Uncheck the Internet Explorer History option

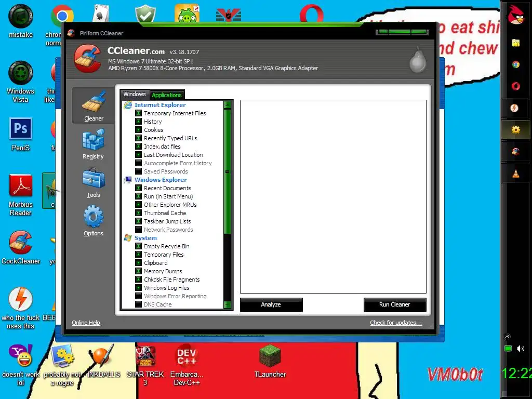tap(138, 122)
